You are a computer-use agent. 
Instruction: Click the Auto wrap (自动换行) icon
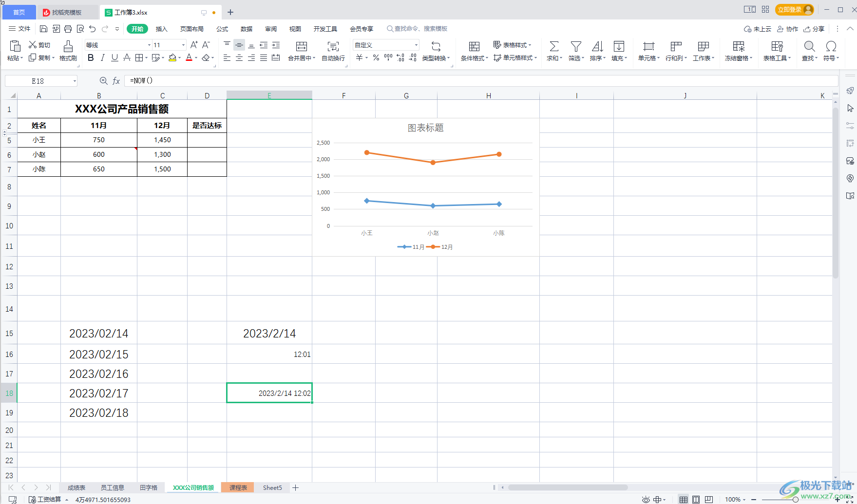pyautogui.click(x=333, y=47)
